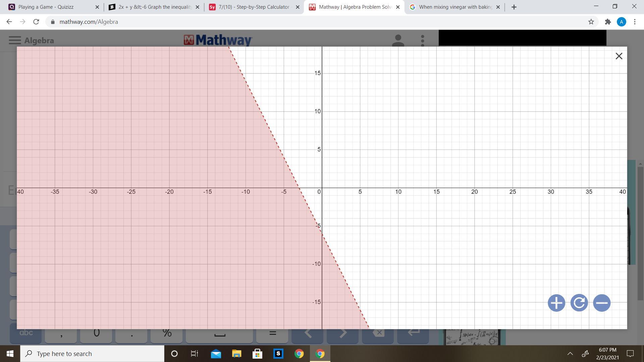Open the Chrome profile avatar A

(x=621, y=22)
